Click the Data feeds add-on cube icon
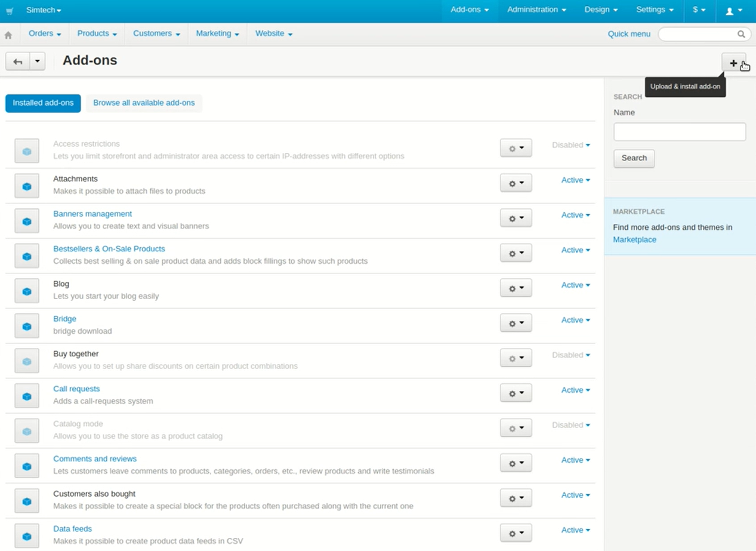Screen dimensions: 756x551 click(27, 535)
